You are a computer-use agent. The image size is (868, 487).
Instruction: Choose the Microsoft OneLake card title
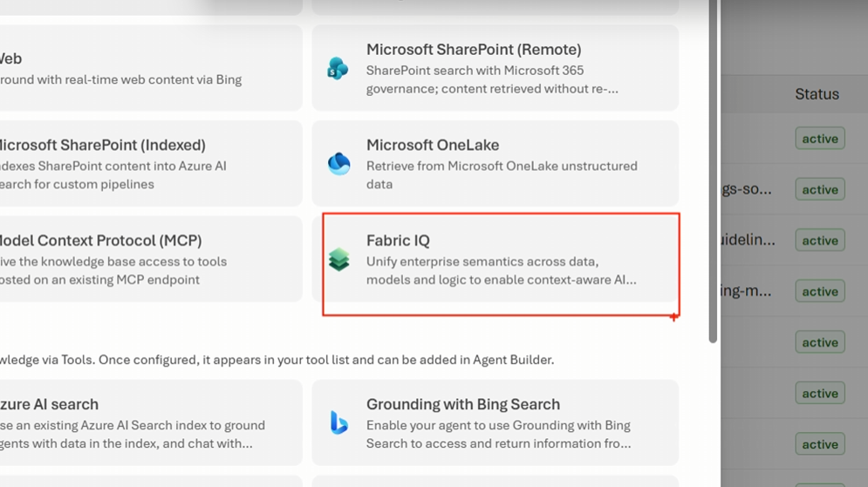(432, 145)
